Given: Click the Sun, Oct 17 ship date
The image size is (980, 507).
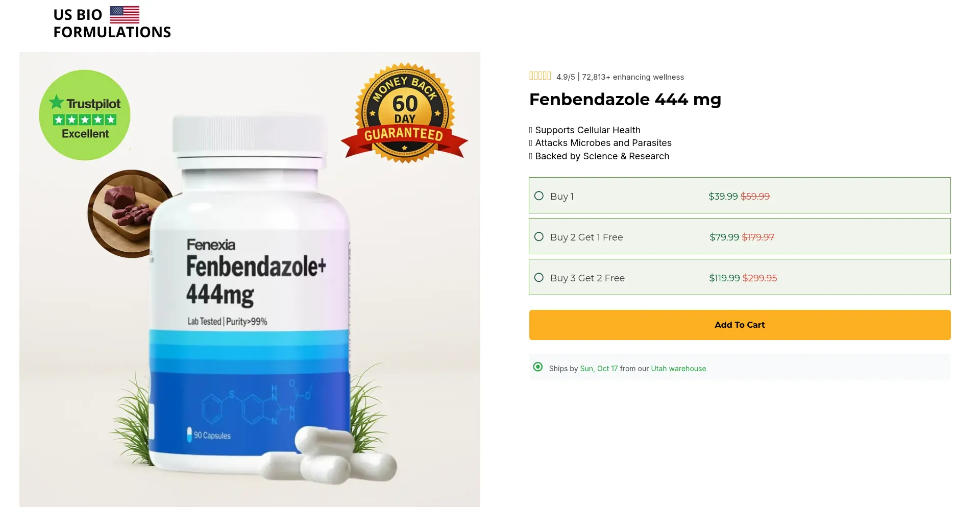Looking at the screenshot, I should tap(599, 369).
